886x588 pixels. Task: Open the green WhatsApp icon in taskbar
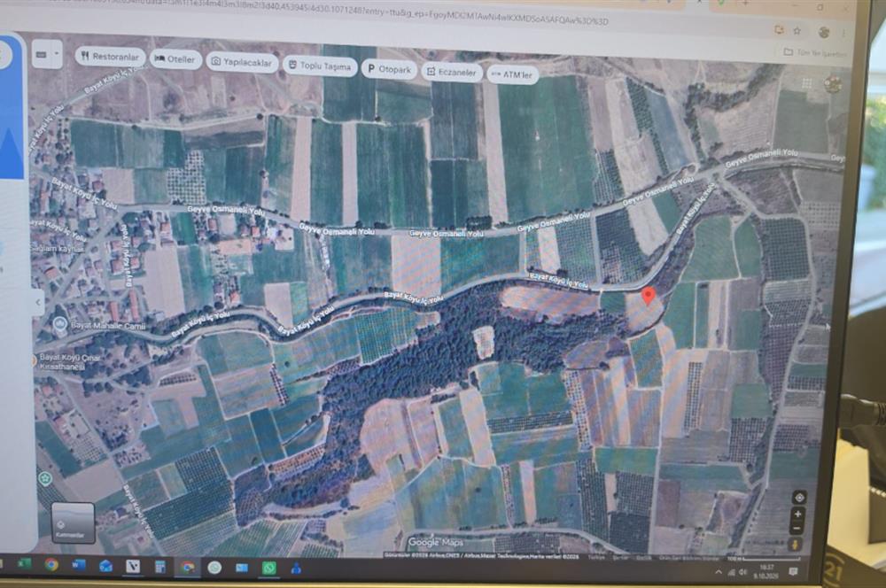(269, 568)
